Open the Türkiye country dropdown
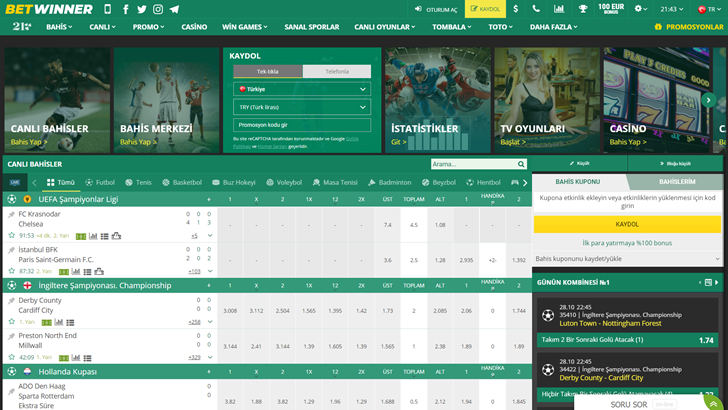728x410 pixels. pyautogui.click(x=302, y=89)
